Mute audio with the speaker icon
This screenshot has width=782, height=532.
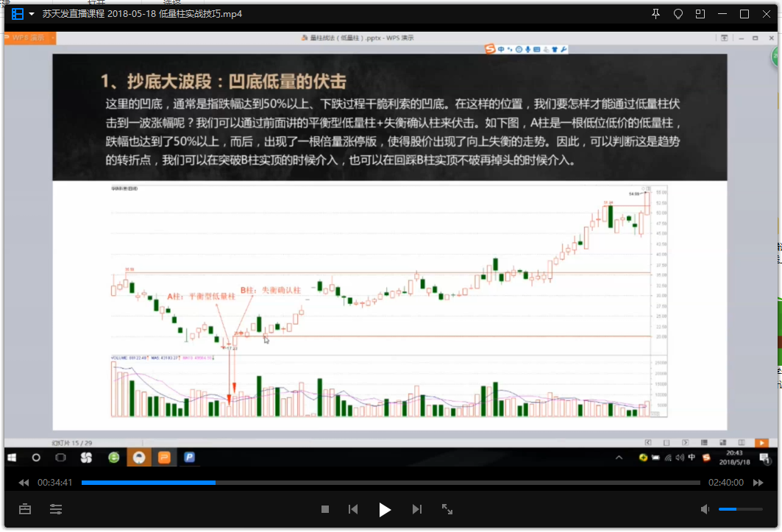click(705, 509)
